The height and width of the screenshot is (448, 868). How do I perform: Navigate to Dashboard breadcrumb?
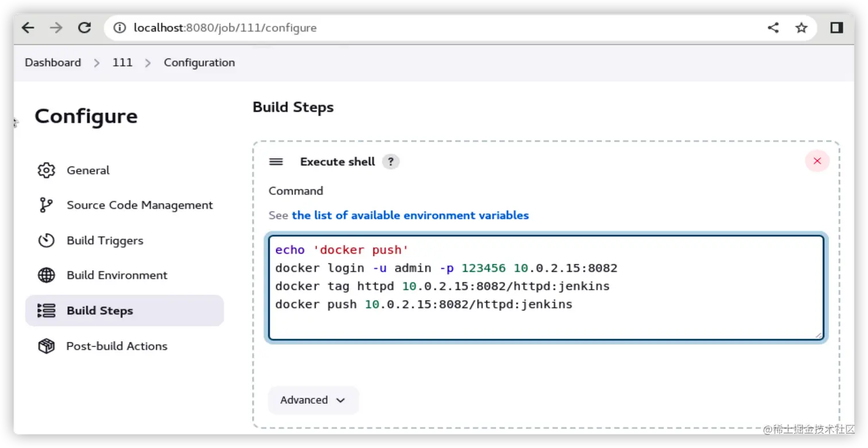pos(53,63)
